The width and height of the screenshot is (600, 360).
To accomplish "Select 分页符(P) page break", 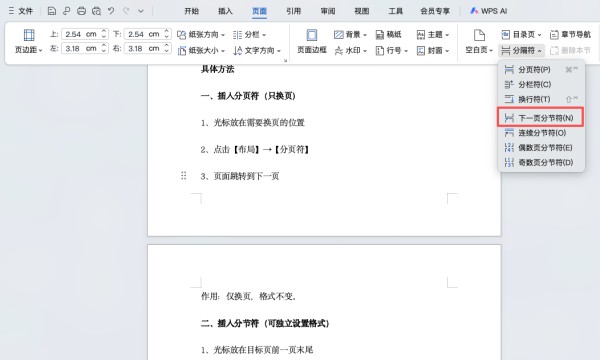I will click(x=541, y=70).
